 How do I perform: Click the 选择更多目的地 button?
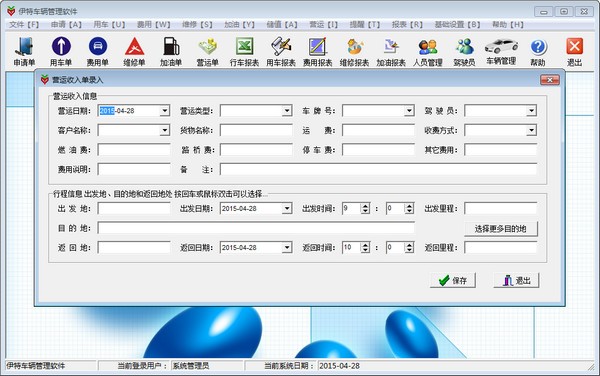pos(501,229)
